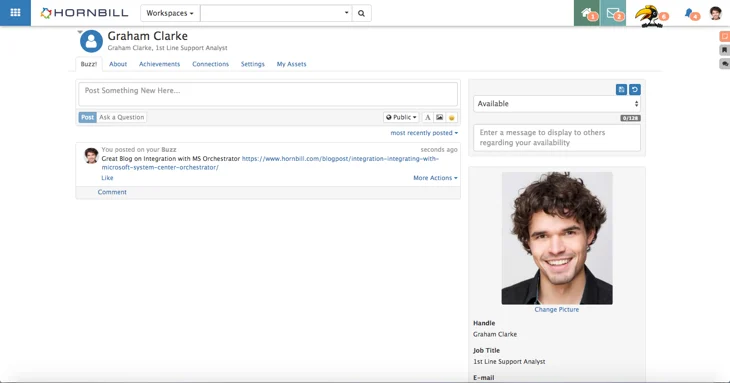Open the hornbill.com blogpost link
This screenshot has width=730, height=383.
coord(270,163)
